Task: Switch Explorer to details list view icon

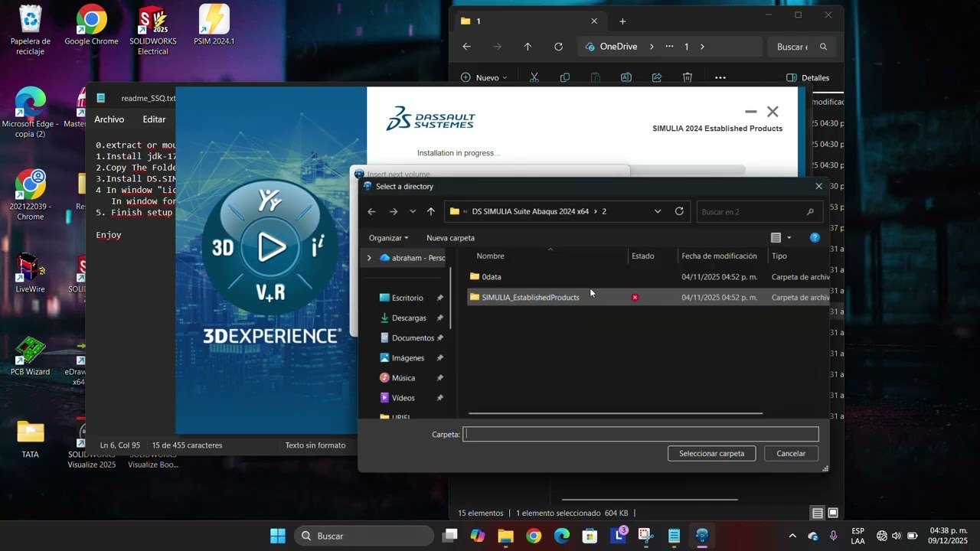Action: (818, 513)
